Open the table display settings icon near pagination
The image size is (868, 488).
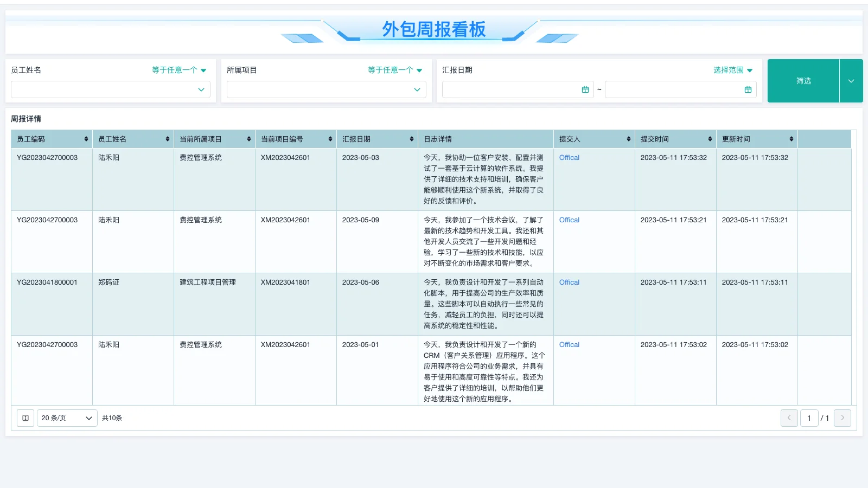25,418
